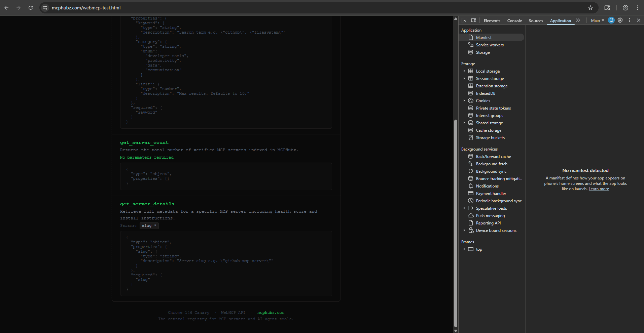Open DevTools settings gear

point(620,20)
